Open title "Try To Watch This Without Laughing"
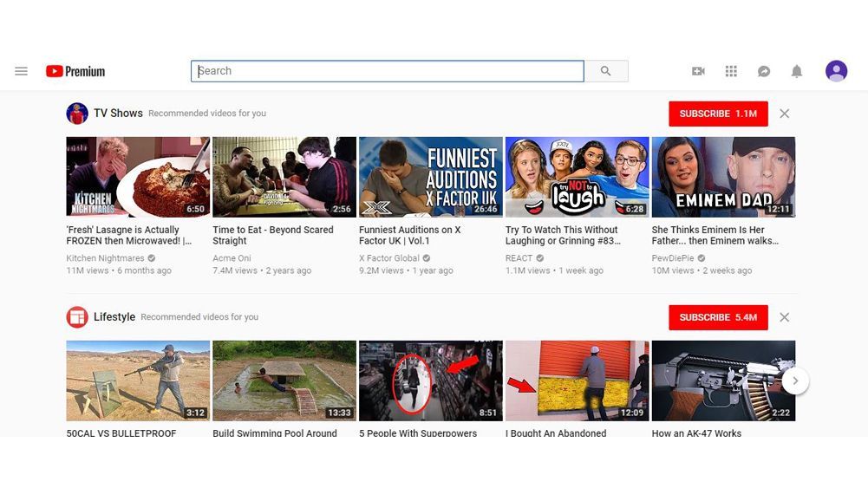This screenshot has width=868, height=488. tap(563, 235)
